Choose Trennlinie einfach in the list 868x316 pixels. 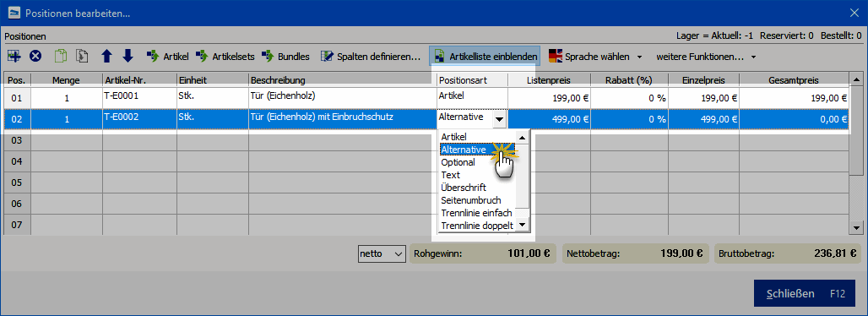[x=477, y=213]
